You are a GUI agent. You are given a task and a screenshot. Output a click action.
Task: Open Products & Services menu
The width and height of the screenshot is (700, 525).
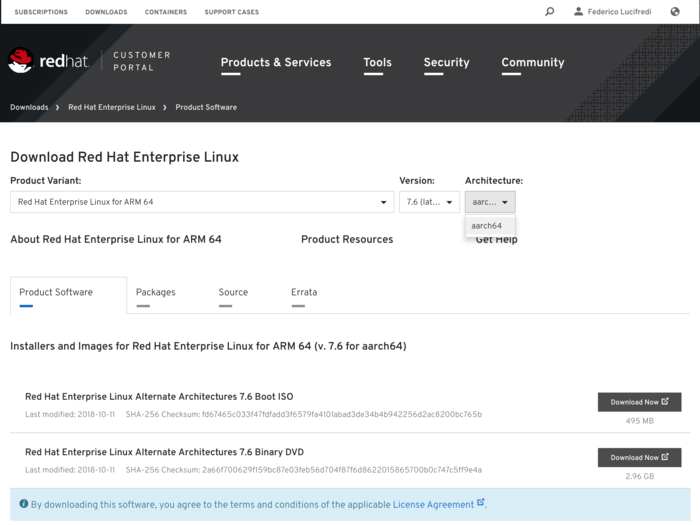coord(275,62)
